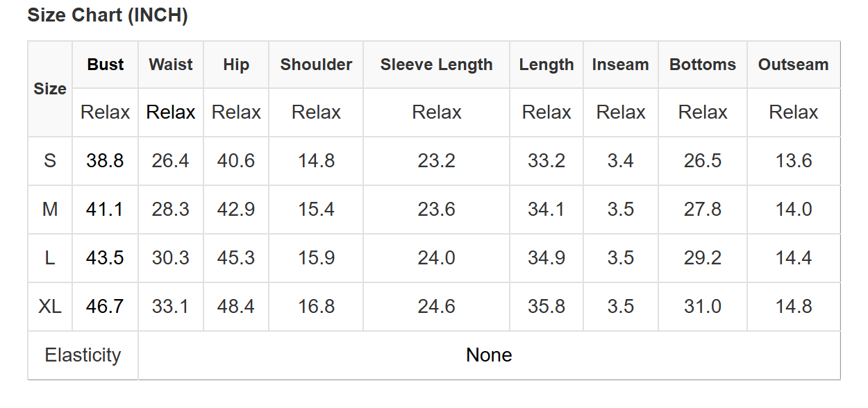Click the 38.8 bust value for S
Viewport: 868px width, 408px height.
tap(106, 161)
